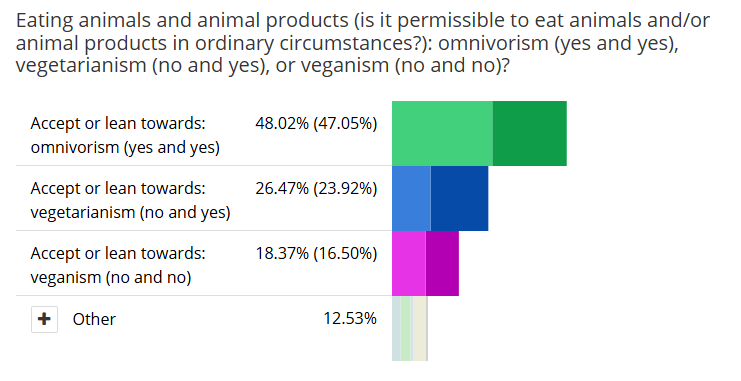Expand the Other row plus button
741x381 pixels.
click(x=44, y=319)
